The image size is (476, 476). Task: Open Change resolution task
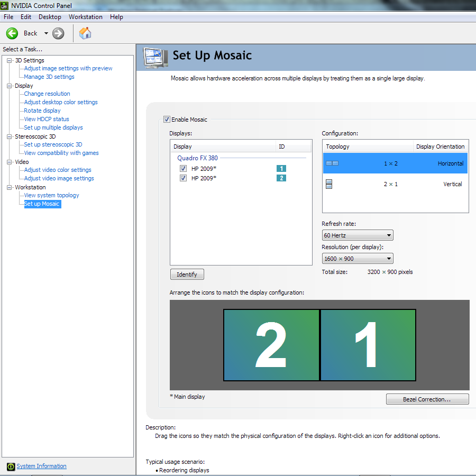tap(47, 94)
